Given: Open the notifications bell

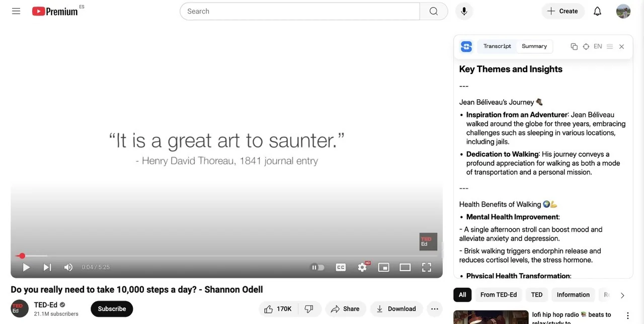Looking at the screenshot, I should (597, 11).
